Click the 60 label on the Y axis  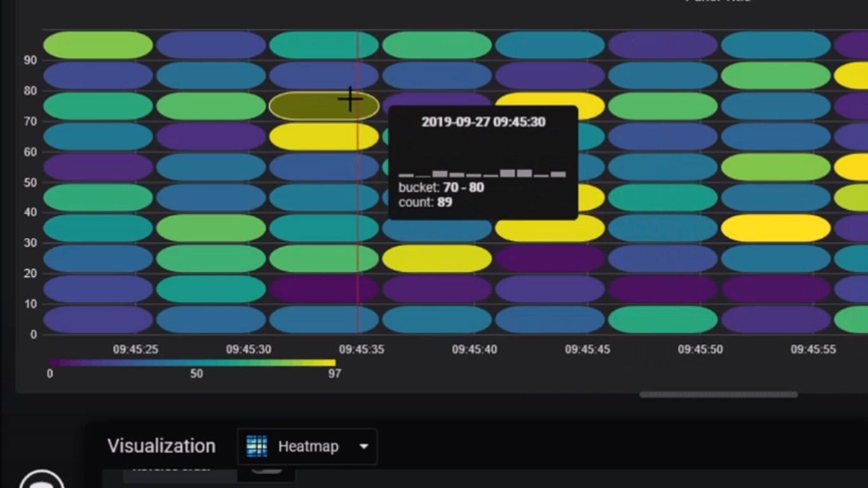pyautogui.click(x=31, y=152)
